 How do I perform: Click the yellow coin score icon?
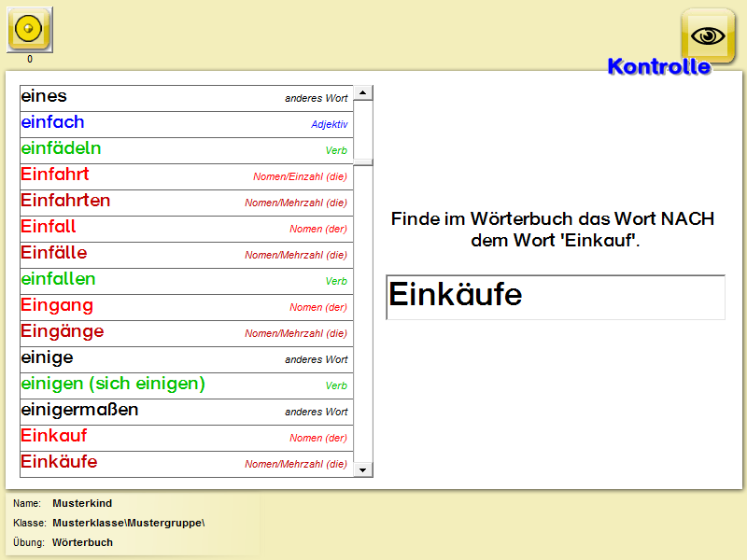click(30, 30)
